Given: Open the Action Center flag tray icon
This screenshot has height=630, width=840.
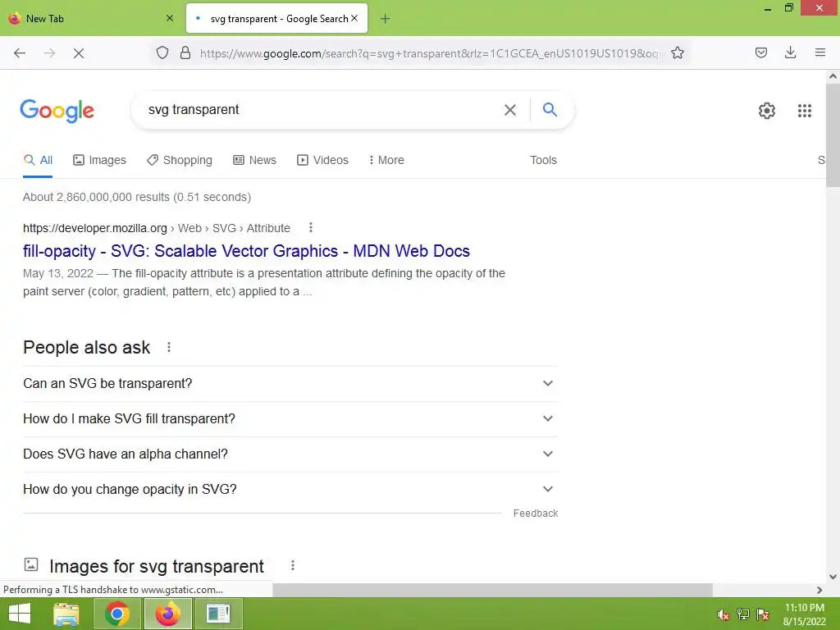Looking at the screenshot, I should tap(763, 614).
